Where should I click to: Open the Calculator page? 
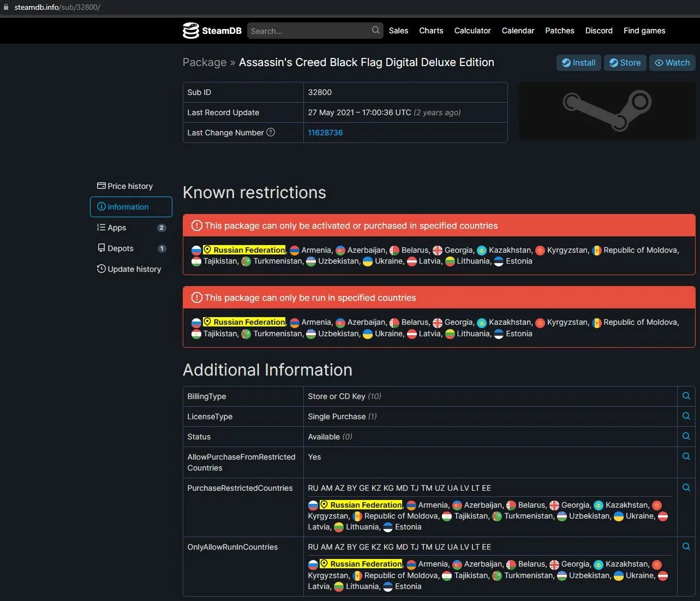point(472,31)
